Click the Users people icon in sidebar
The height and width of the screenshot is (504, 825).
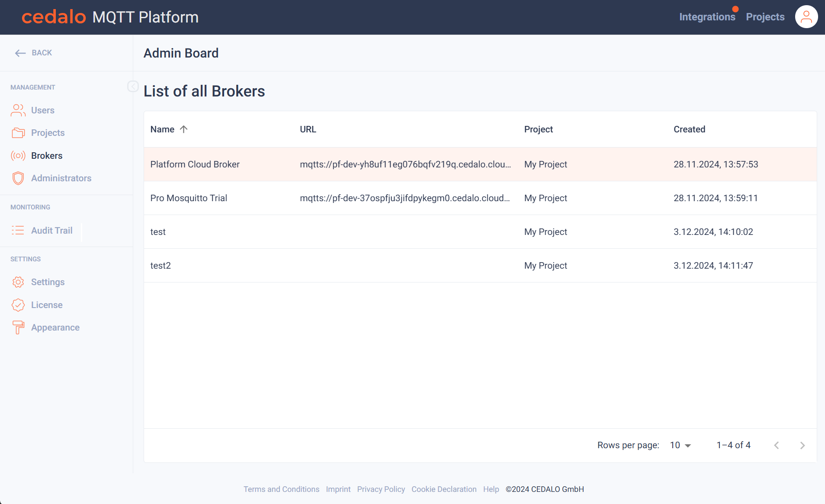18,110
